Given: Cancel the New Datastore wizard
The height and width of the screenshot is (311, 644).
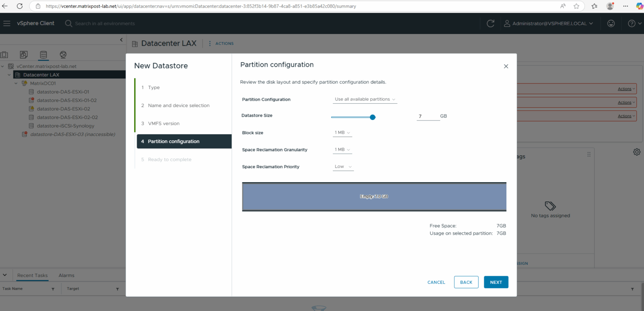Looking at the screenshot, I should click(x=436, y=282).
